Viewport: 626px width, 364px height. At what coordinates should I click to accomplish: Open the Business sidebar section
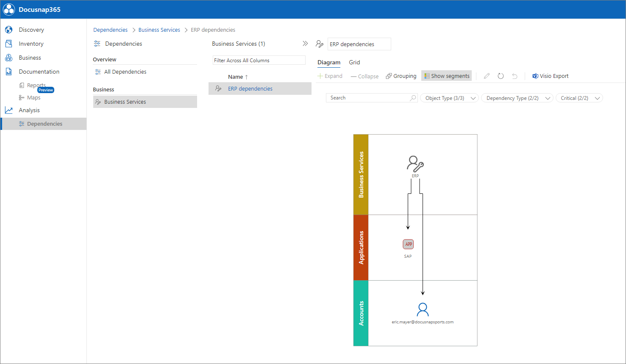pyautogui.click(x=30, y=58)
